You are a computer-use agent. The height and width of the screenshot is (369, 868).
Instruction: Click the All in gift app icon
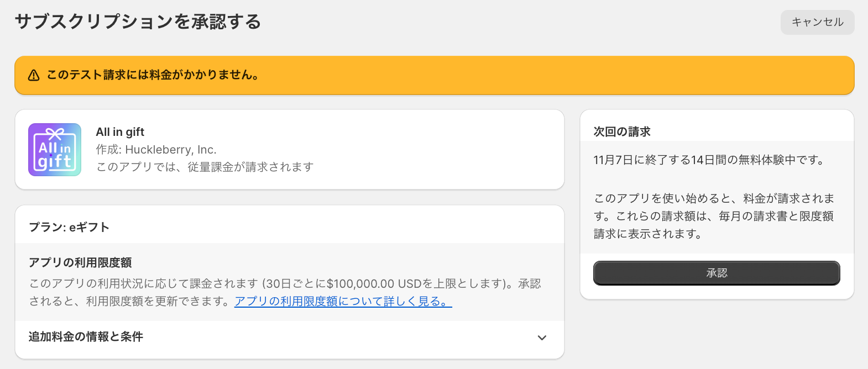click(55, 150)
